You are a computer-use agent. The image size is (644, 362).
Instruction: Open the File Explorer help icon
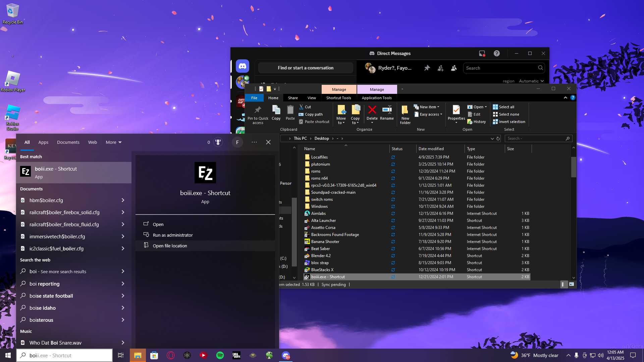click(573, 98)
